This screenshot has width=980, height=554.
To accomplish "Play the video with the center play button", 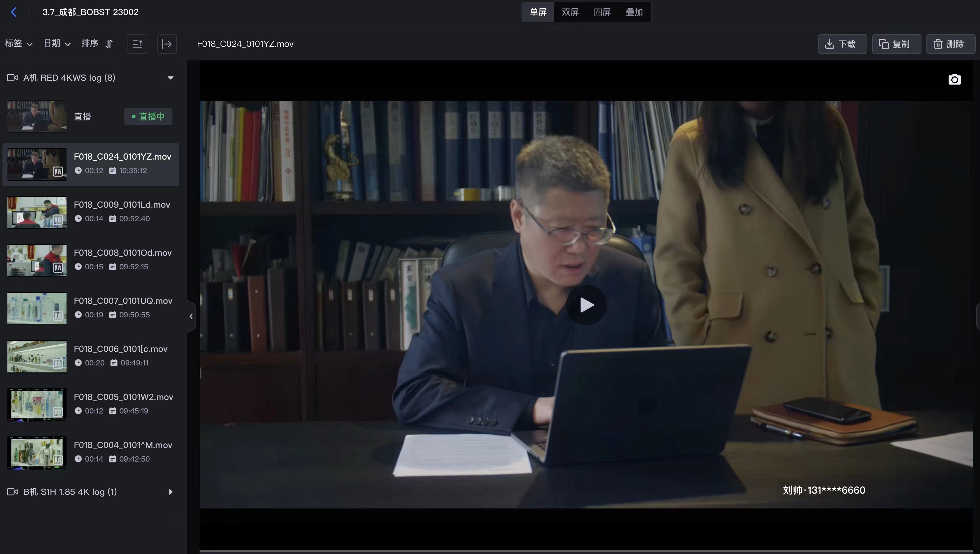I will [586, 305].
